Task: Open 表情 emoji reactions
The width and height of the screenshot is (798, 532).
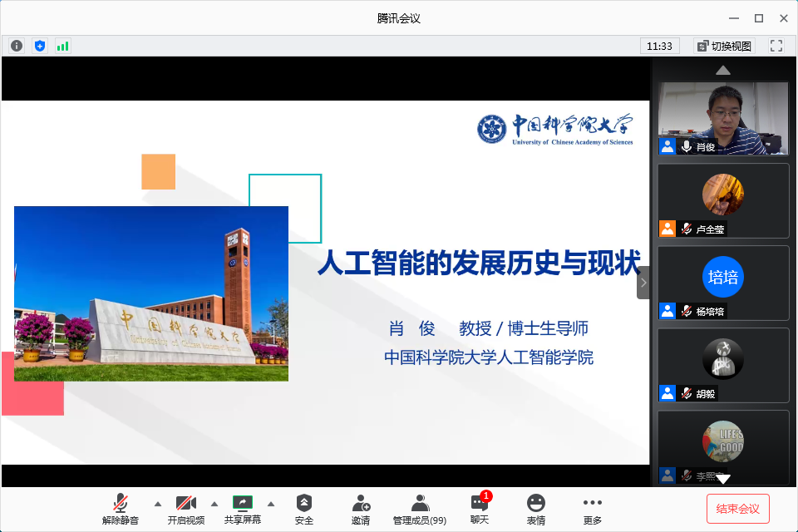Action: [536, 509]
